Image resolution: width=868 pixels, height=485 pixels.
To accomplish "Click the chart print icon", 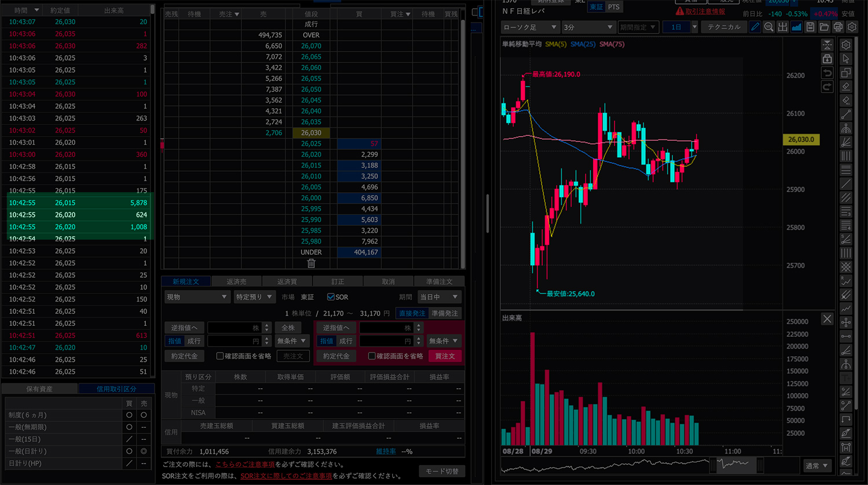I will pos(838,27).
